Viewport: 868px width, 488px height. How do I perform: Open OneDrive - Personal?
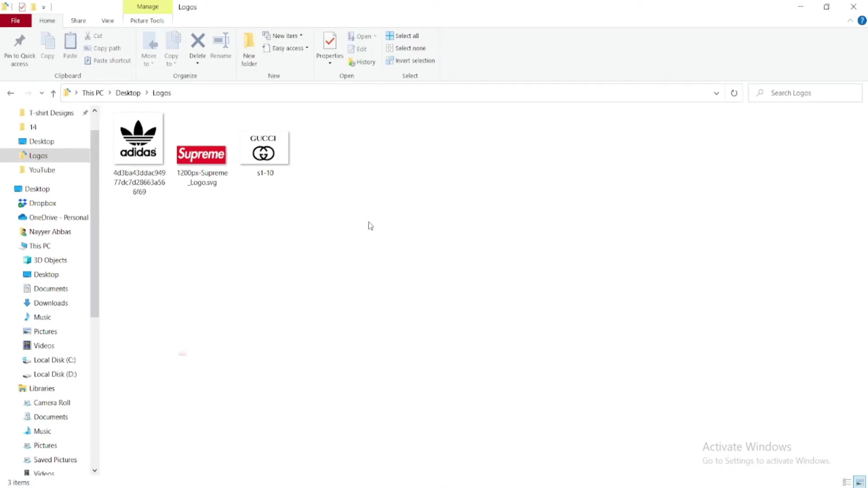point(59,217)
